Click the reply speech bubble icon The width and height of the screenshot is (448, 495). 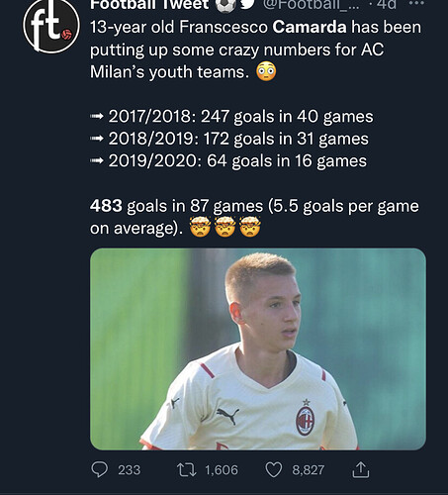99,469
